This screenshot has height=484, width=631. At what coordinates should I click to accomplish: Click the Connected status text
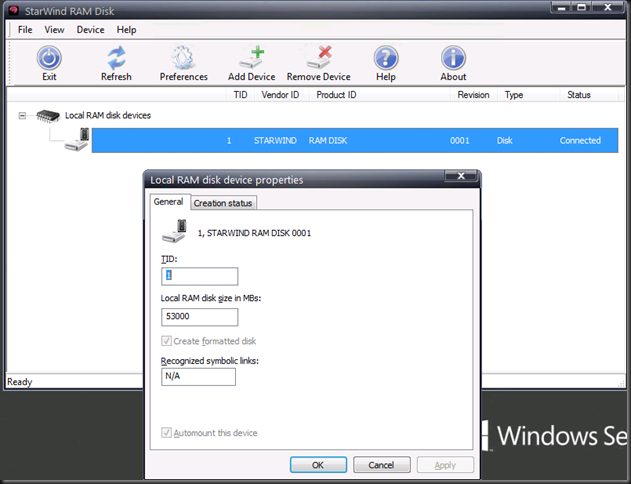coord(580,140)
